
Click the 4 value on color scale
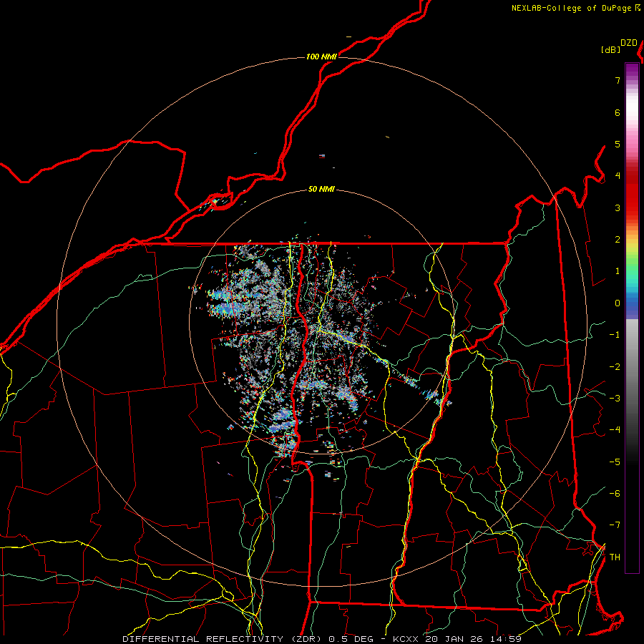coord(618,176)
